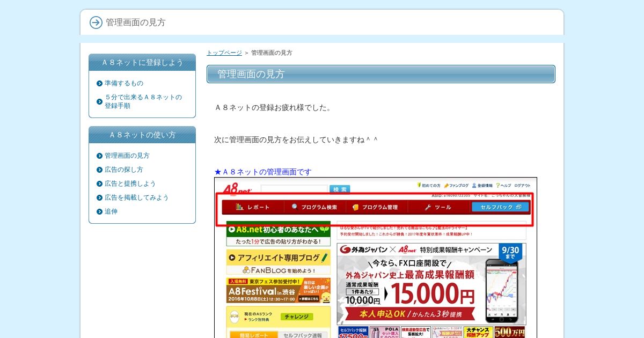Click the bar chart icon next to レポート
Image resolution: width=644 pixels, height=338 pixels.
tap(239, 207)
